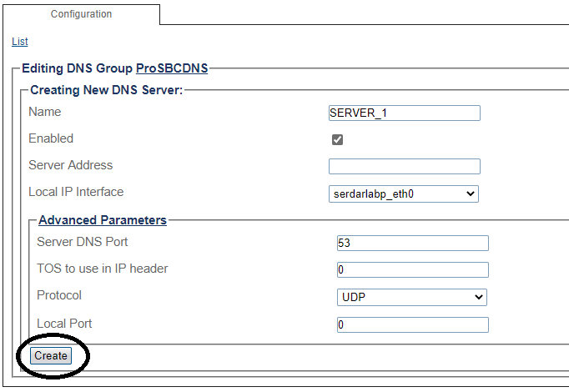Click the Server DNS Port field
Viewport: 569px width, 392px height.
412,243
